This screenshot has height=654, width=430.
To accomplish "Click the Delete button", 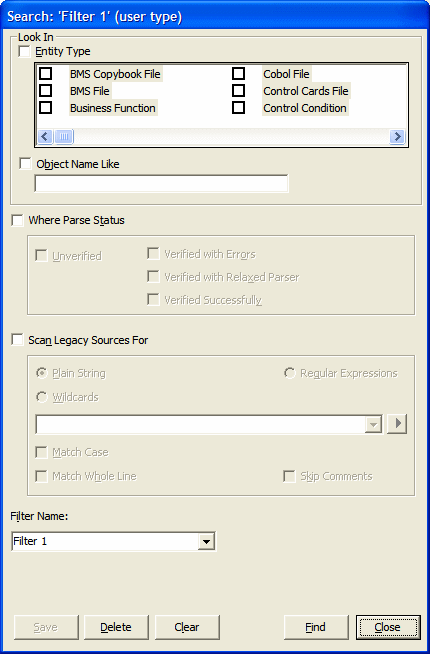I will coord(116,627).
